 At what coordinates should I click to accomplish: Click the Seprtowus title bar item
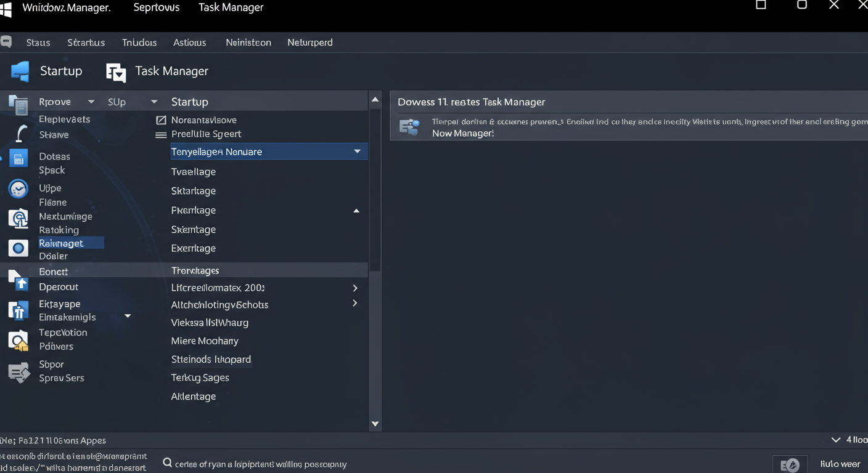click(157, 8)
